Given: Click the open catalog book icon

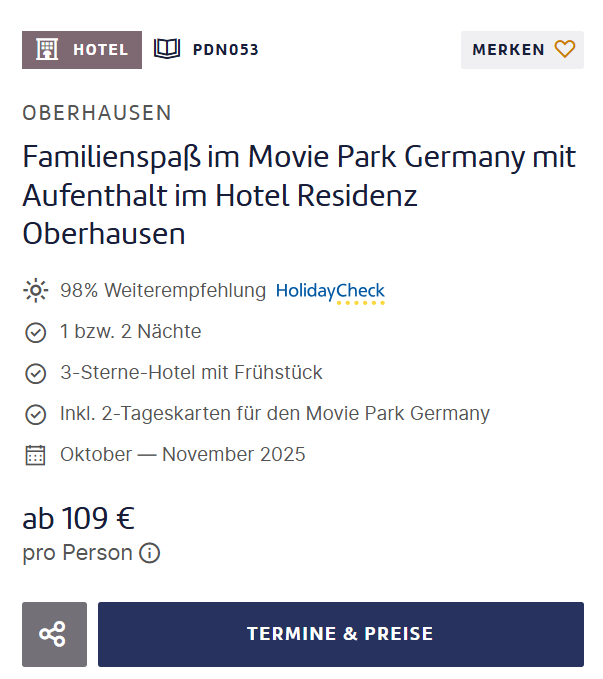Looking at the screenshot, I should coord(166,49).
